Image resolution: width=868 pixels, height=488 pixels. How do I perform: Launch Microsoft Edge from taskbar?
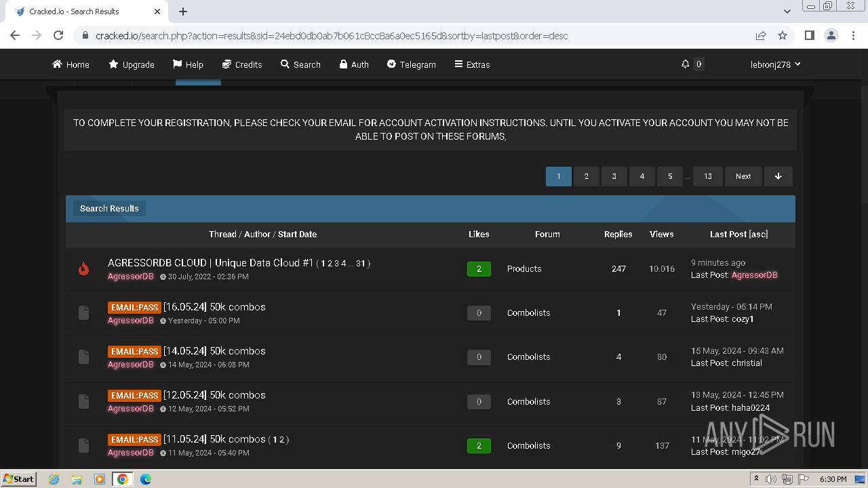click(145, 479)
